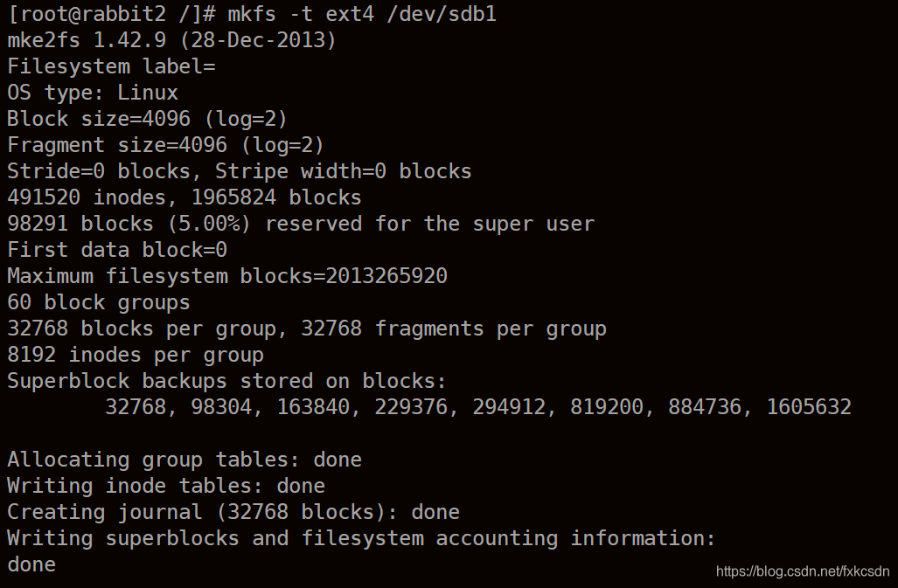Click 'Maximum filesystem blocks=2013265920' line
Viewport: 898px width, 588px height.
click(x=227, y=276)
